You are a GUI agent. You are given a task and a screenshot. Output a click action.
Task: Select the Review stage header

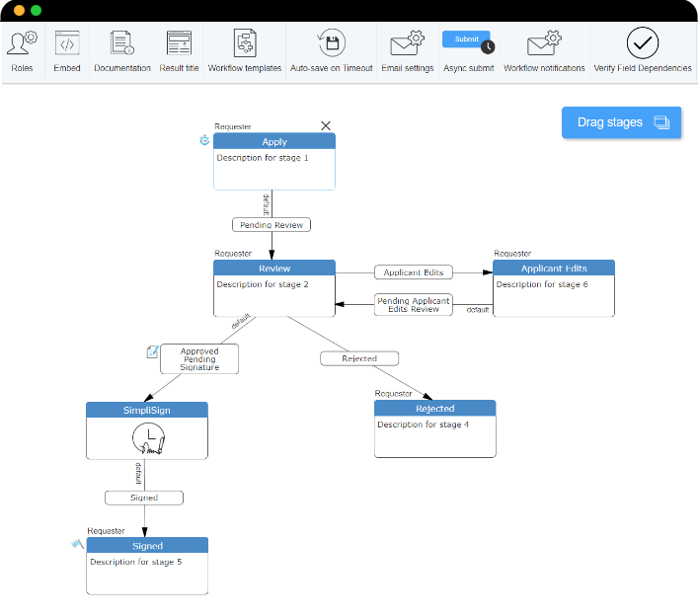coord(273,269)
